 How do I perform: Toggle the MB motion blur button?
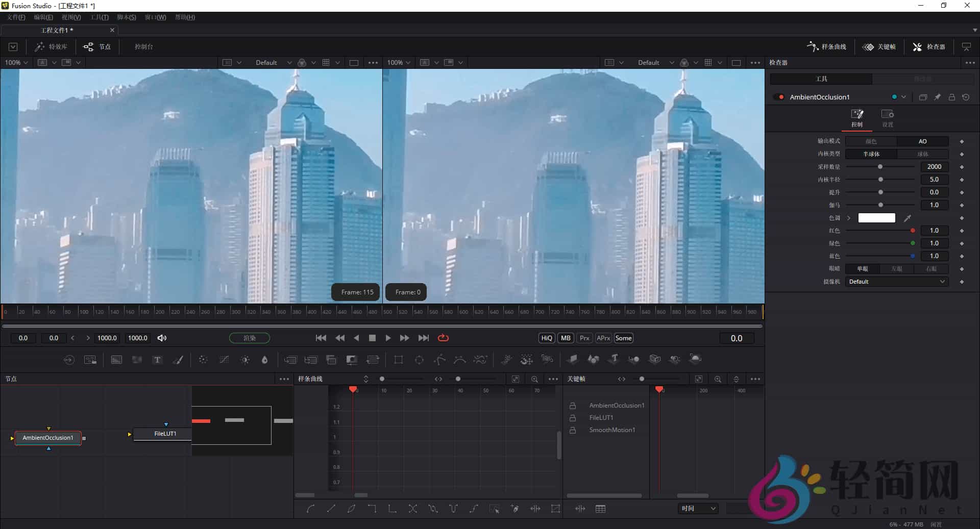565,338
